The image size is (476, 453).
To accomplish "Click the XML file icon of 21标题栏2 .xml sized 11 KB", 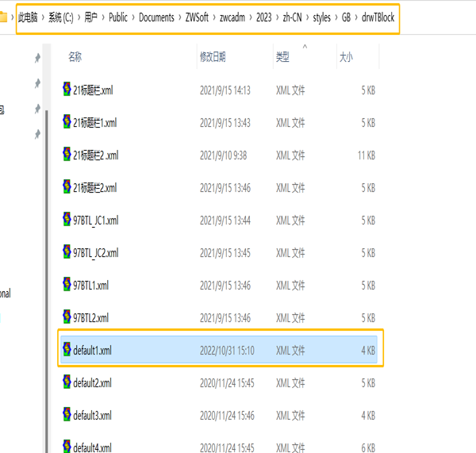I will tap(67, 154).
